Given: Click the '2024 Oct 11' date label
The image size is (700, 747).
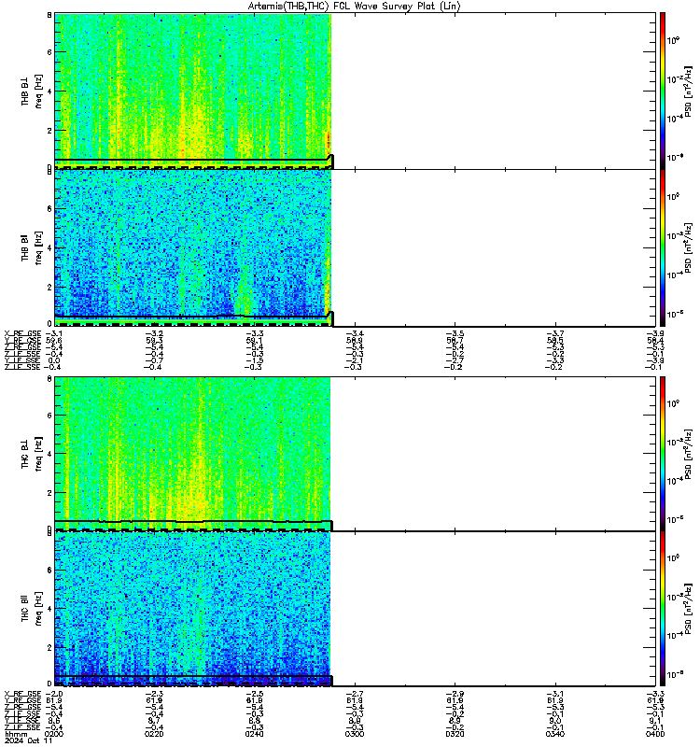Looking at the screenshot, I should (28, 740).
